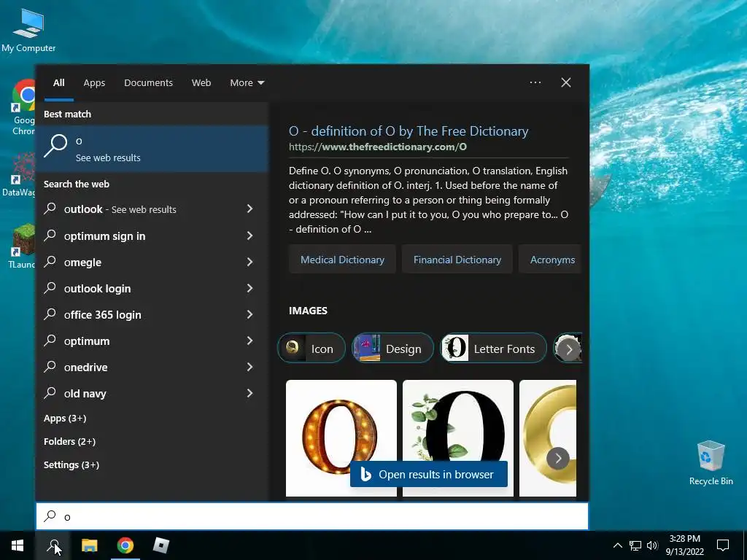747x560 pixels.
Task: Open the search panel's three-dot options menu
Action: [x=535, y=82]
